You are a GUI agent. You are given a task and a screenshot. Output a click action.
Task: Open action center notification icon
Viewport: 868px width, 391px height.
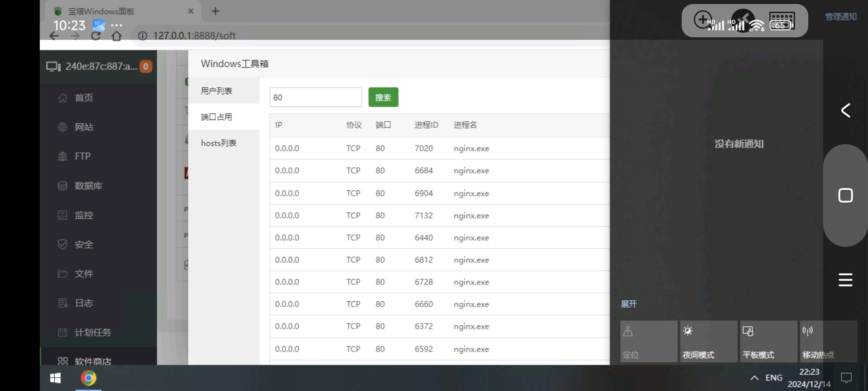click(x=846, y=378)
